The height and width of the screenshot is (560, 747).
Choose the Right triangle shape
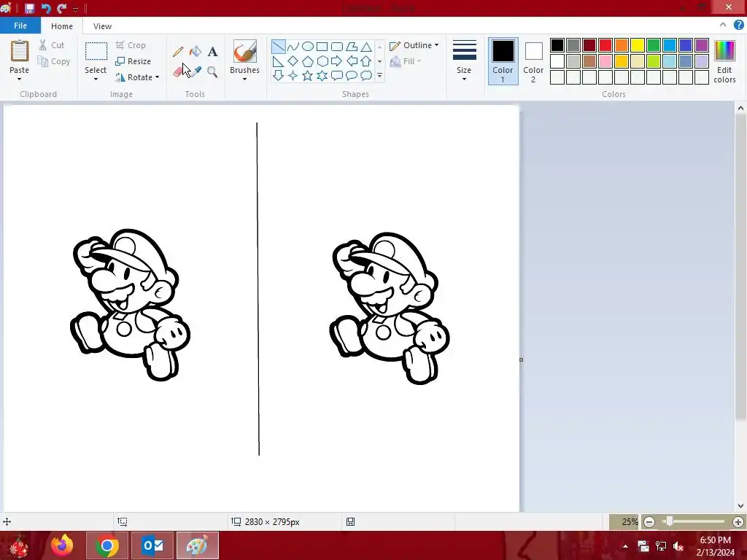pyautogui.click(x=278, y=61)
